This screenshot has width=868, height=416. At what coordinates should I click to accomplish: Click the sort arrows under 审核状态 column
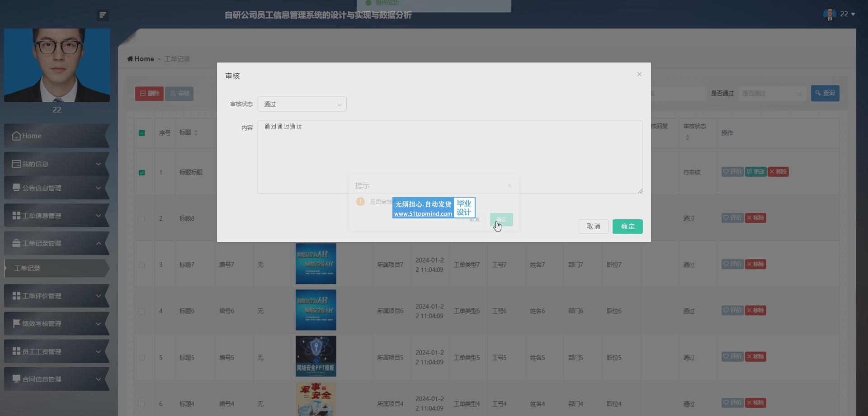[x=688, y=137]
